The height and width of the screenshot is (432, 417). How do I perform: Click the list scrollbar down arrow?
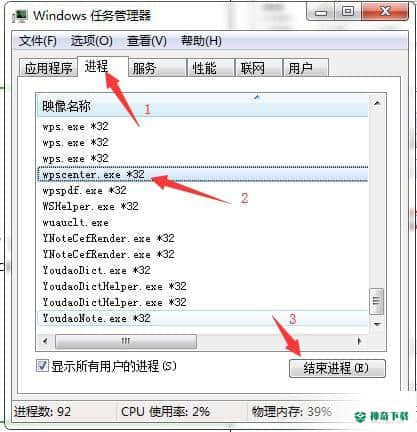[377, 324]
